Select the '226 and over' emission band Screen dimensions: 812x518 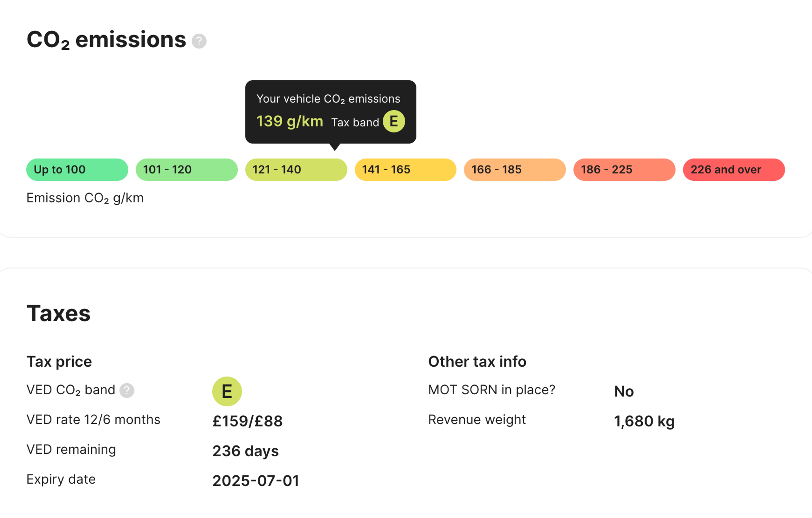(x=733, y=169)
